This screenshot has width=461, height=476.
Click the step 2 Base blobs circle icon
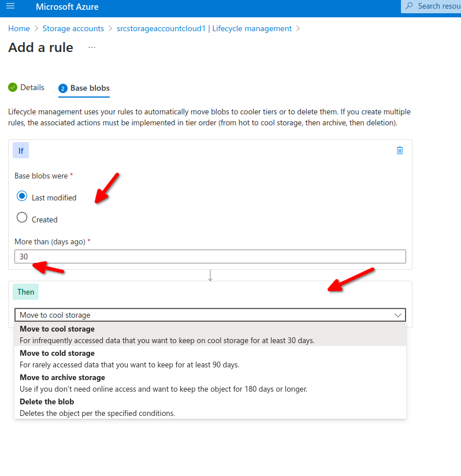(62, 88)
